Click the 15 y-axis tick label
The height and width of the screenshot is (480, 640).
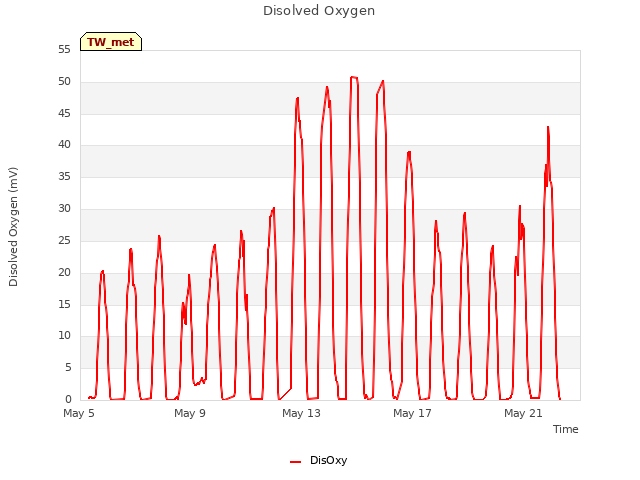click(x=64, y=304)
